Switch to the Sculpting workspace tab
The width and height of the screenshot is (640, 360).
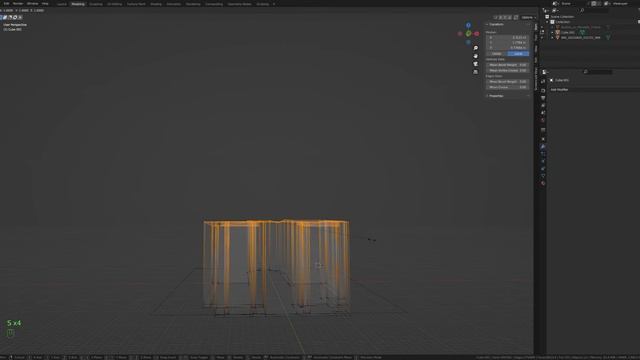[x=96, y=4]
